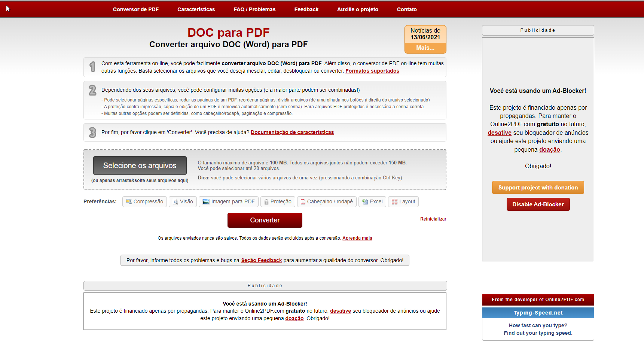
Task: Click the Aprenda mais link
Action: (x=357, y=238)
